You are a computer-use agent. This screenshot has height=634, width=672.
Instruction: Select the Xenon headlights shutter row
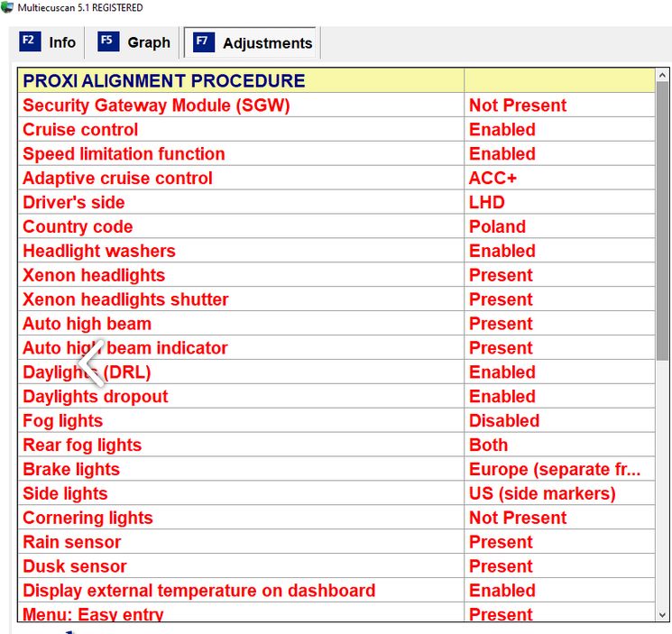(x=125, y=299)
